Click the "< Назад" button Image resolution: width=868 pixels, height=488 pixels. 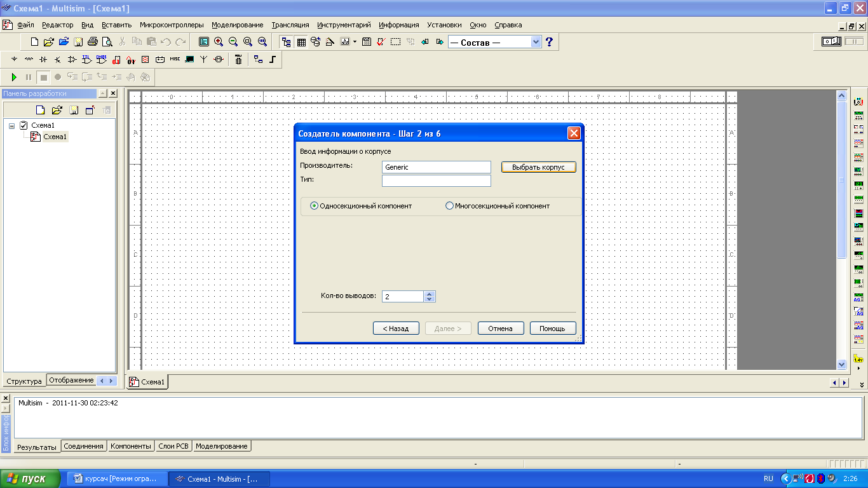point(396,329)
